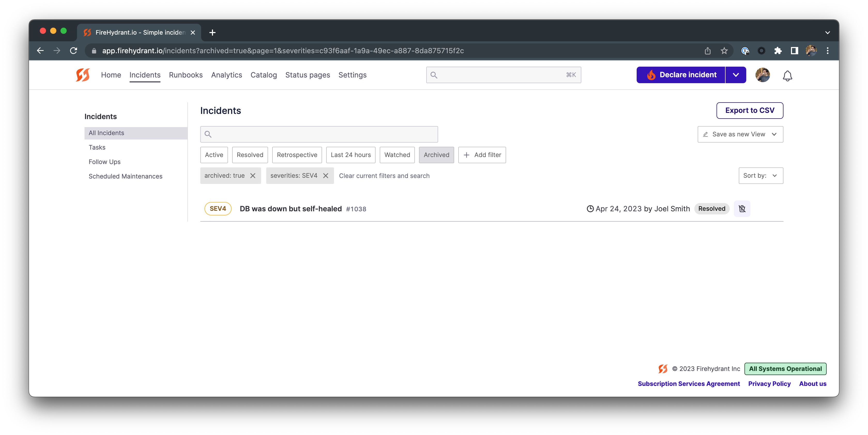This screenshot has height=435, width=868.
Task: Click the Export to CSV button
Action: 749,111
